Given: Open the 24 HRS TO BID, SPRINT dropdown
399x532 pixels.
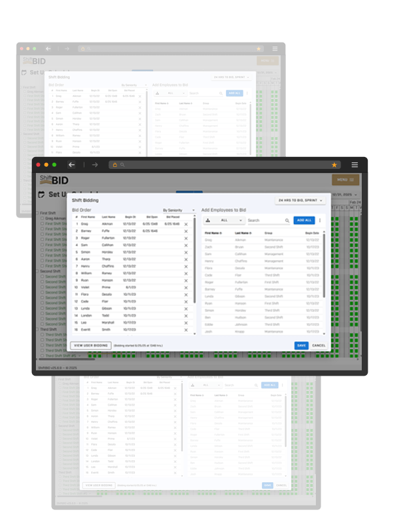Looking at the screenshot, I should [301, 201].
